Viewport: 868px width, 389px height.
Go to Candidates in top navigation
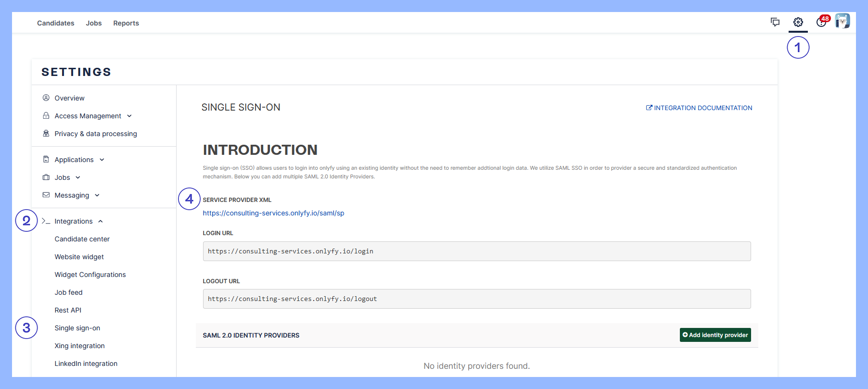pyautogui.click(x=56, y=23)
